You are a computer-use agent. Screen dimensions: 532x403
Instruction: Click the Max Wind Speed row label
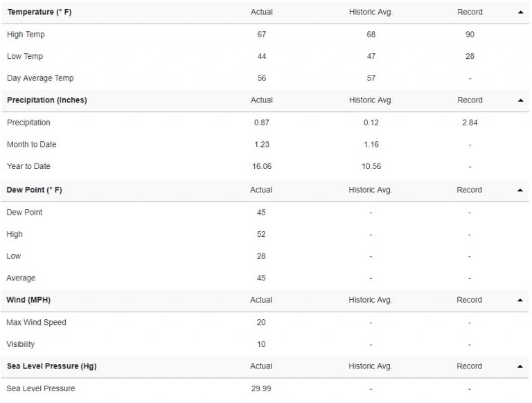coord(37,322)
